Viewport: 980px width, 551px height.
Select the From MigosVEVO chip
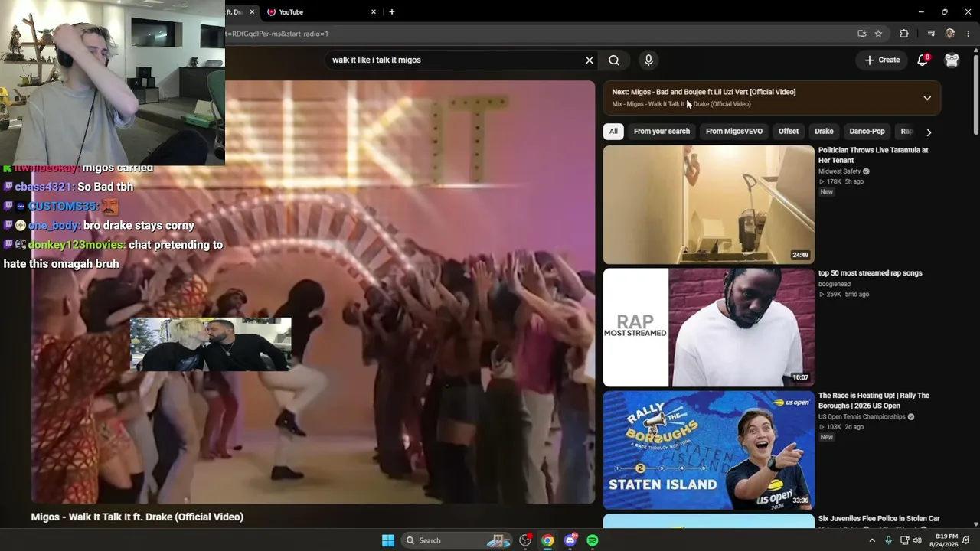[x=733, y=132]
